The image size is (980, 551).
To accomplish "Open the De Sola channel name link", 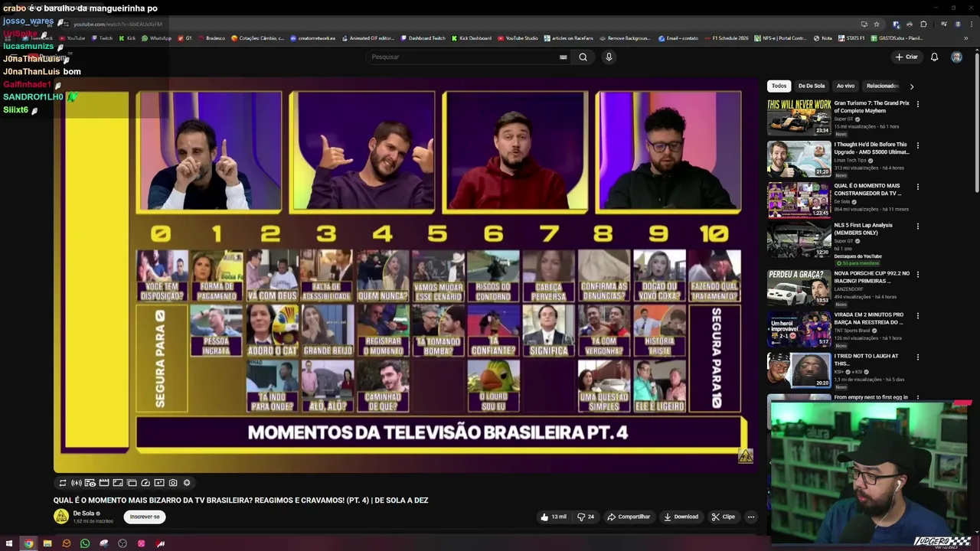I will click(83, 514).
